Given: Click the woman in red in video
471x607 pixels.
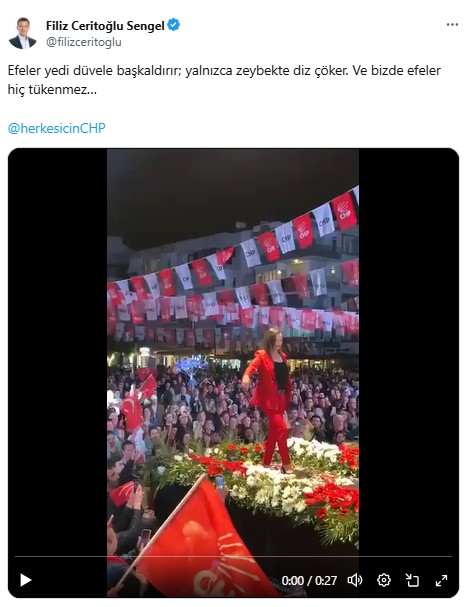Looking at the screenshot, I should (270, 399).
